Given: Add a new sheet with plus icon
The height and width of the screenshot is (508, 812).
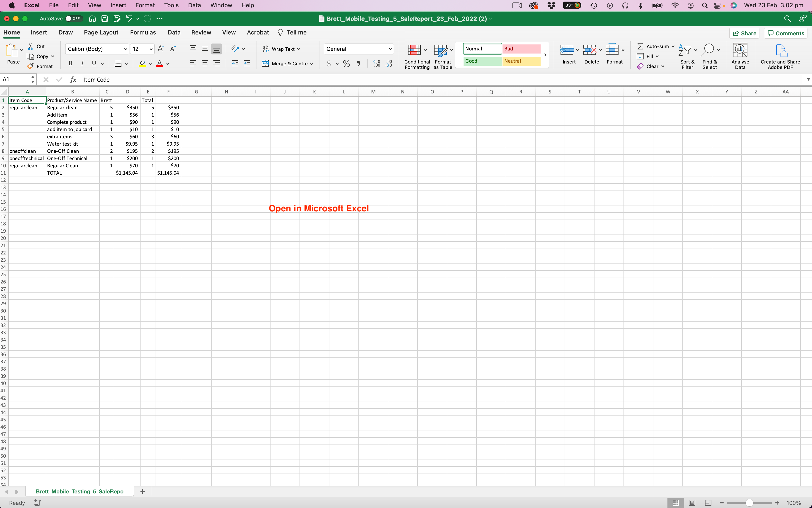Looking at the screenshot, I should [x=143, y=491].
